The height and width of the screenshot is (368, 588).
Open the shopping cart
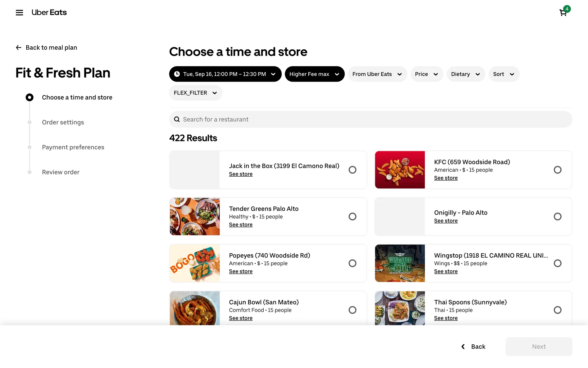[563, 13]
